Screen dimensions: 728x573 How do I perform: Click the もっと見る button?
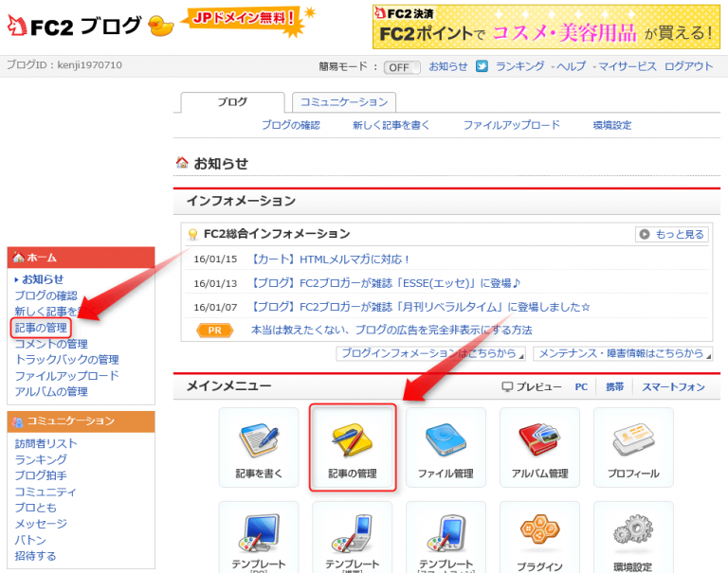(x=672, y=234)
